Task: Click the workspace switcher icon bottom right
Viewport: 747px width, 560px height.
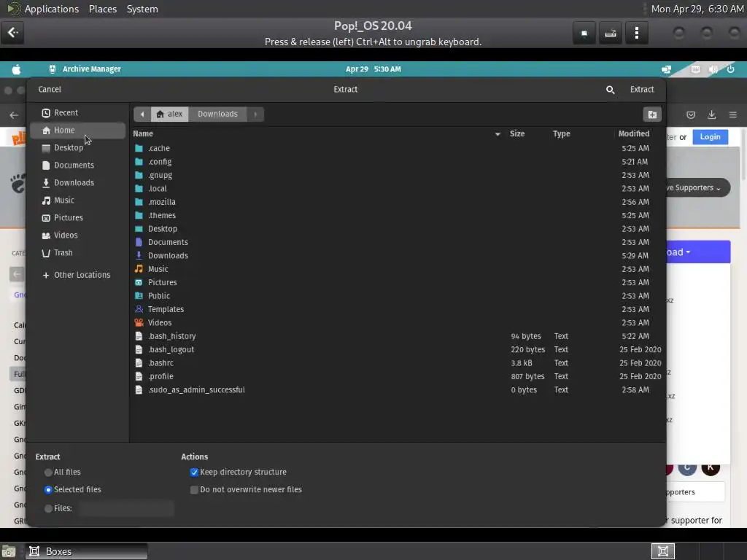Action: click(x=662, y=551)
